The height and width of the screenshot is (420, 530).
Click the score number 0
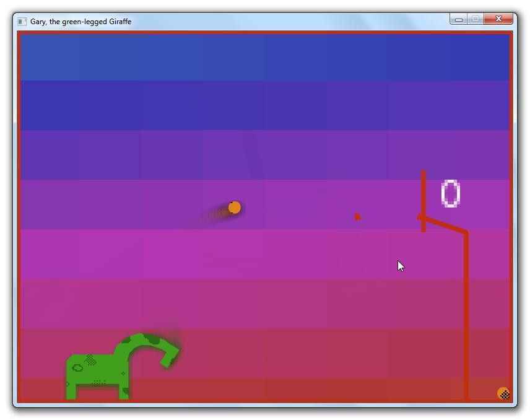click(451, 193)
